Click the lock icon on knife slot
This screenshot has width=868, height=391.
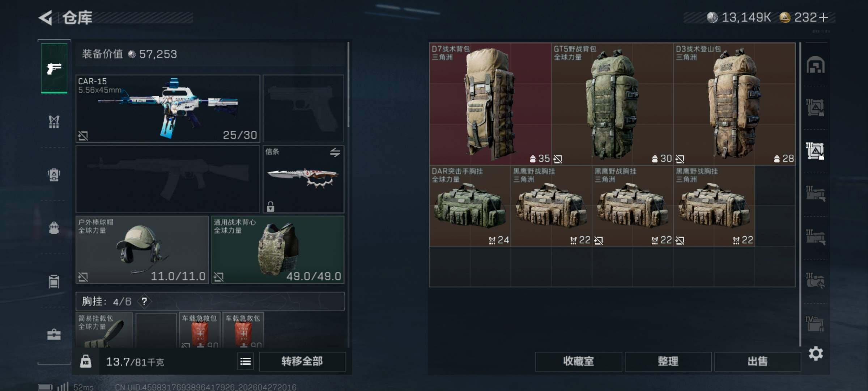pos(271,206)
